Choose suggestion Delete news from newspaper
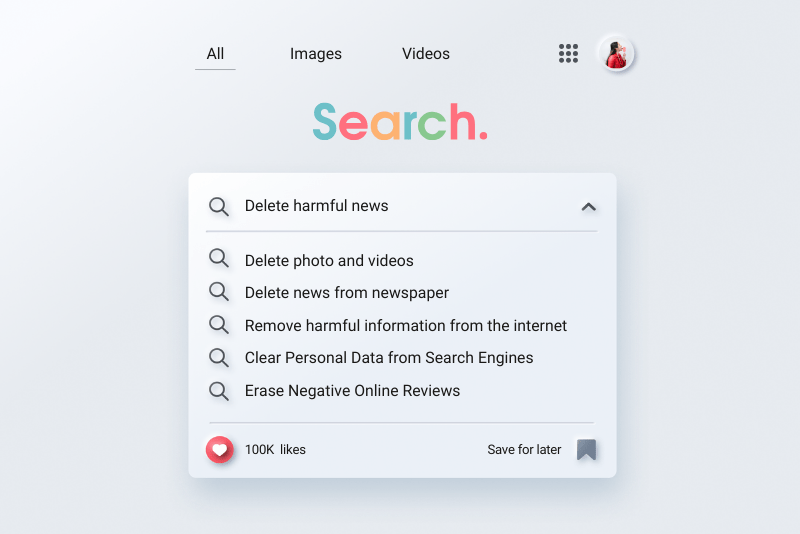Viewport: 800px width, 534px height. 347,293
